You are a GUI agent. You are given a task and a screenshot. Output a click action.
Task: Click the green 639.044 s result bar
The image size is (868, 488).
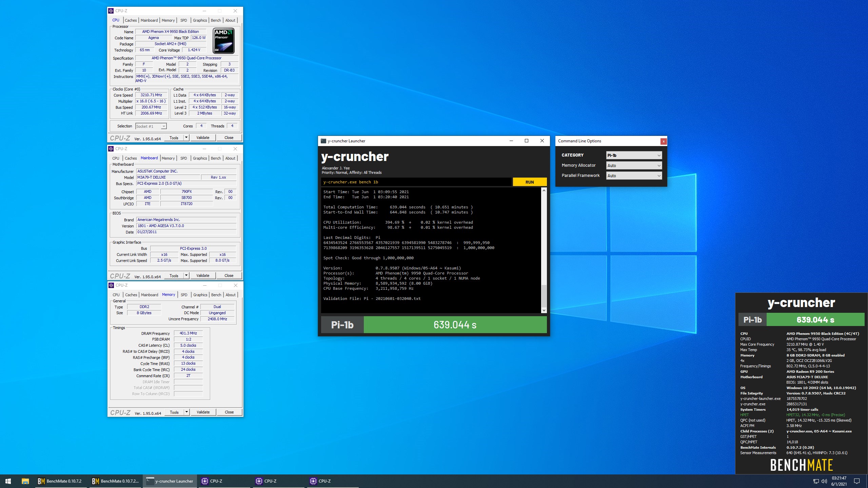click(455, 325)
